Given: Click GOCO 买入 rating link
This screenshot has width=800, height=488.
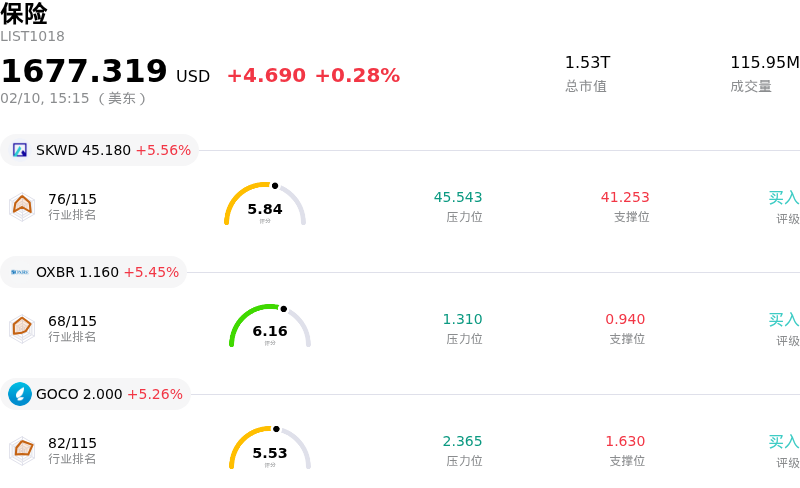Looking at the screenshot, I should 783,442.
